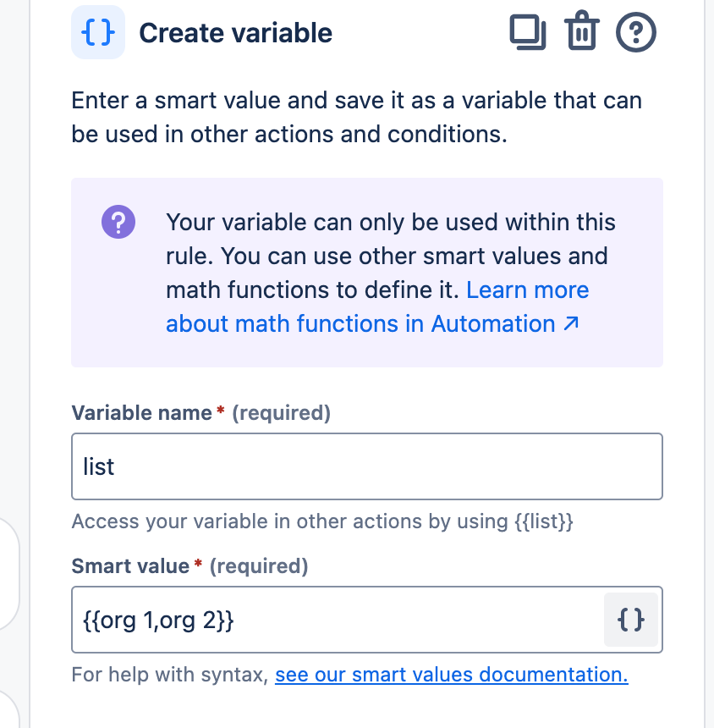Duplicate this Create variable action
Image resolution: width=714 pixels, height=728 pixels.
527,33
